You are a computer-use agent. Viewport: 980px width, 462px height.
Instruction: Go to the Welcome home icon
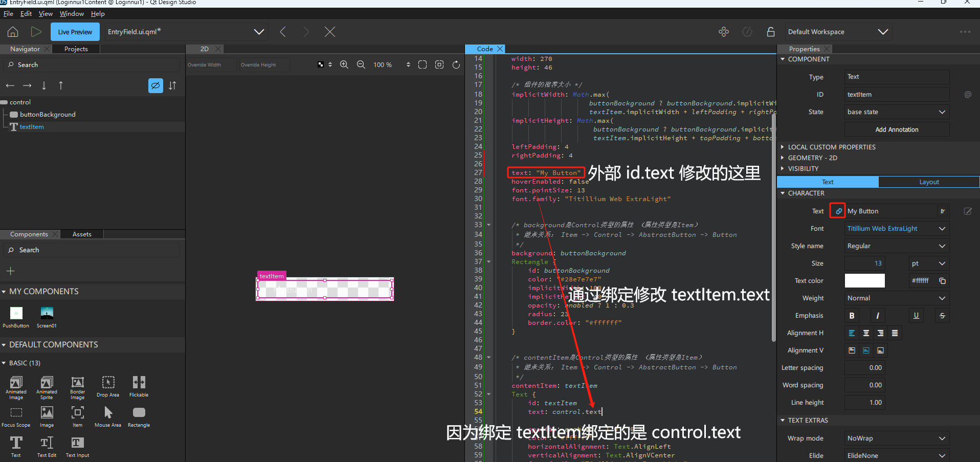click(13, 32)
